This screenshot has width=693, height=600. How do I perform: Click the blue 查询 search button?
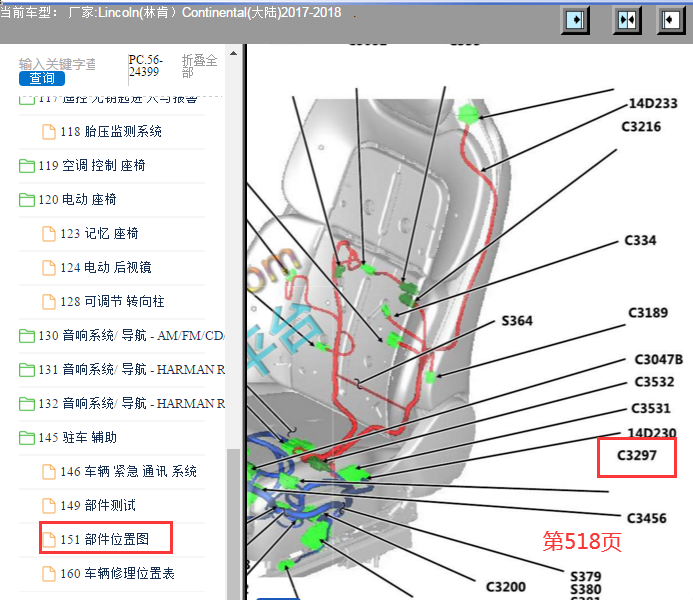click(42, 78)
